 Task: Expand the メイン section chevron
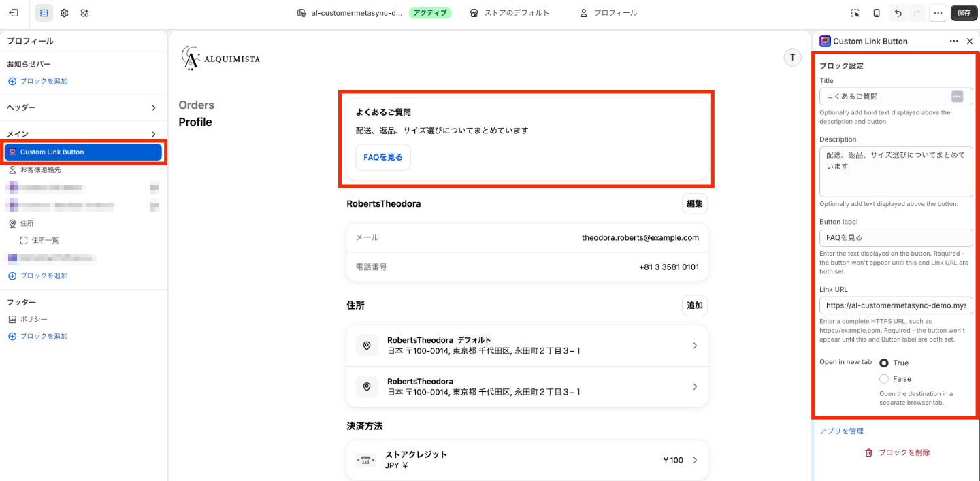pos(154,134)
